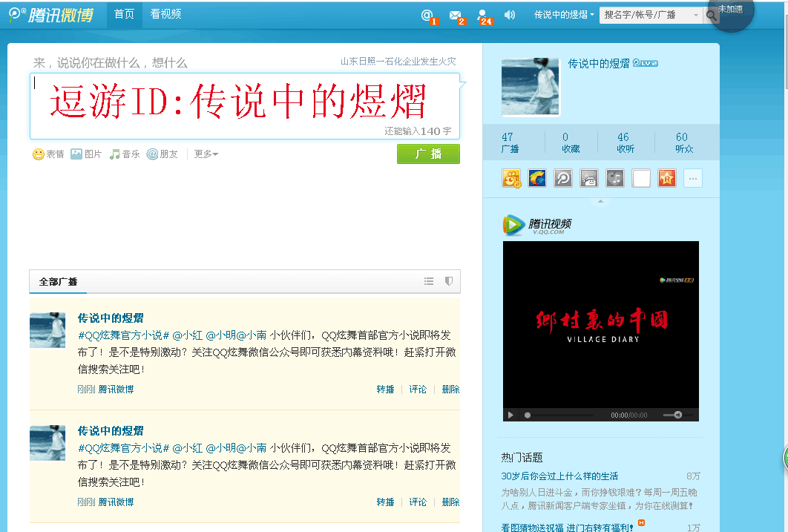Switch feed to list view icon
The height and width of the screenshot is (532, 788).
429,281
